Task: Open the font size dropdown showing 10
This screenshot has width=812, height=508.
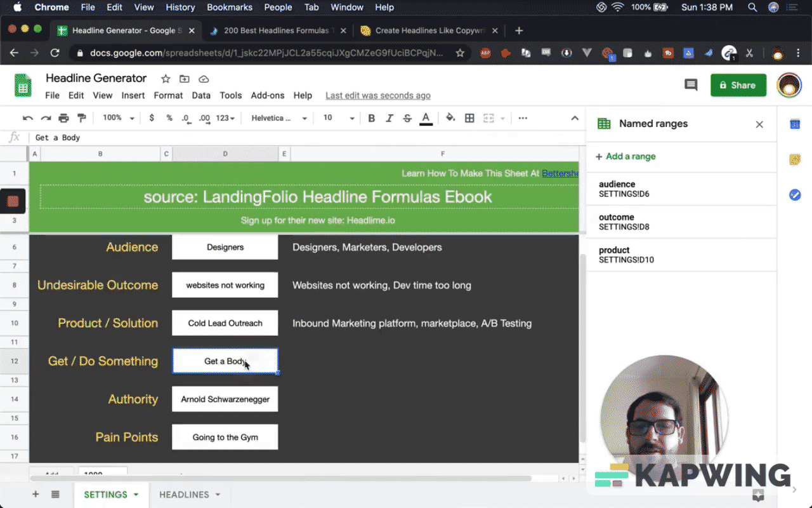Action: tap(339, 118)
